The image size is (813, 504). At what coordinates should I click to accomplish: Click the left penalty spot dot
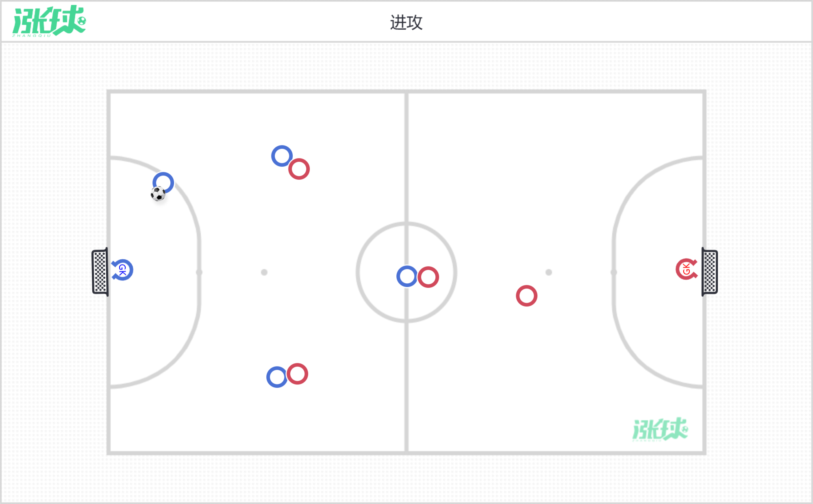[x=264, y=272]
